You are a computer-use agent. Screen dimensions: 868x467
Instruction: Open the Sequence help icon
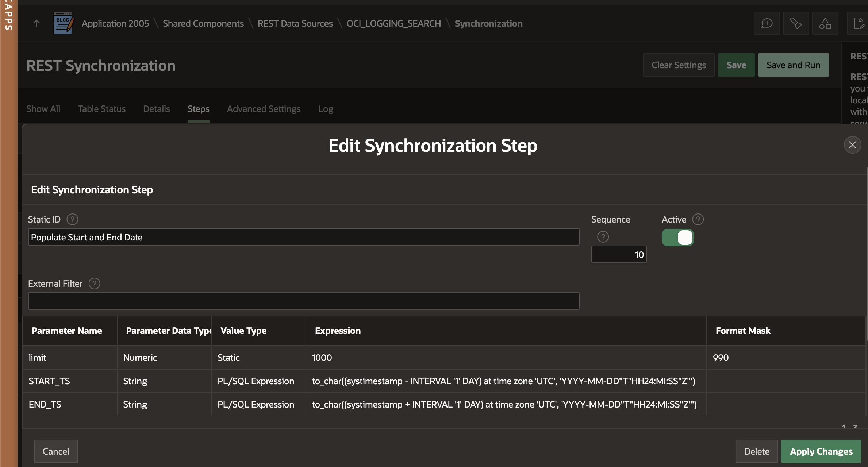pos(603,236)
